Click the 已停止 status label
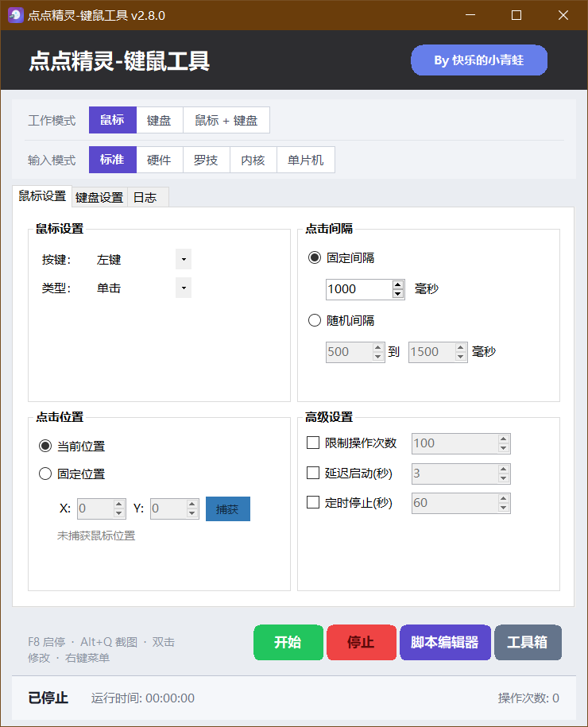 [48, 698]
